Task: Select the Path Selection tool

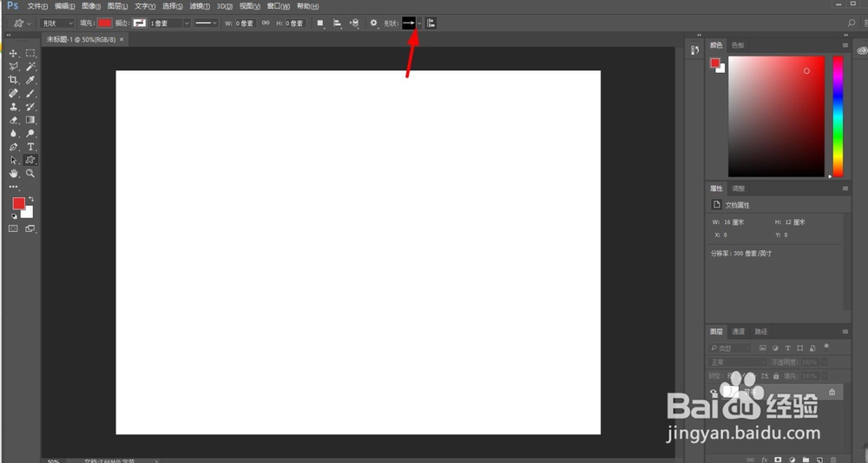Action: (13, 160)
